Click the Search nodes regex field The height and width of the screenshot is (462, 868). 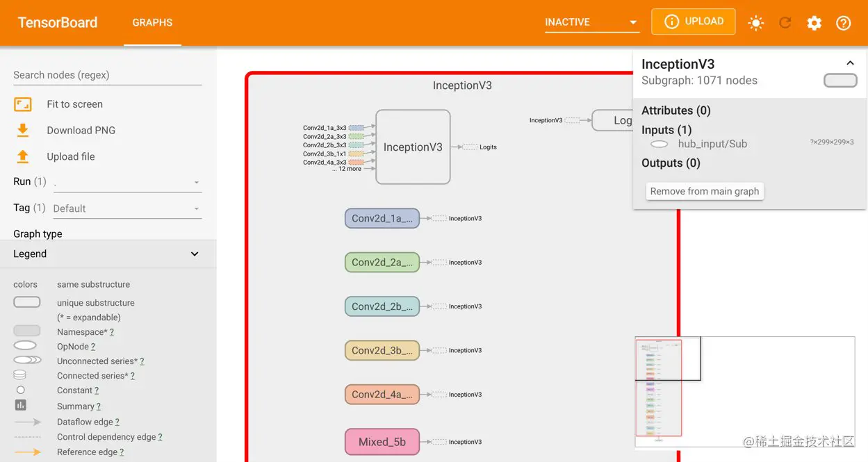click(108, 75)
